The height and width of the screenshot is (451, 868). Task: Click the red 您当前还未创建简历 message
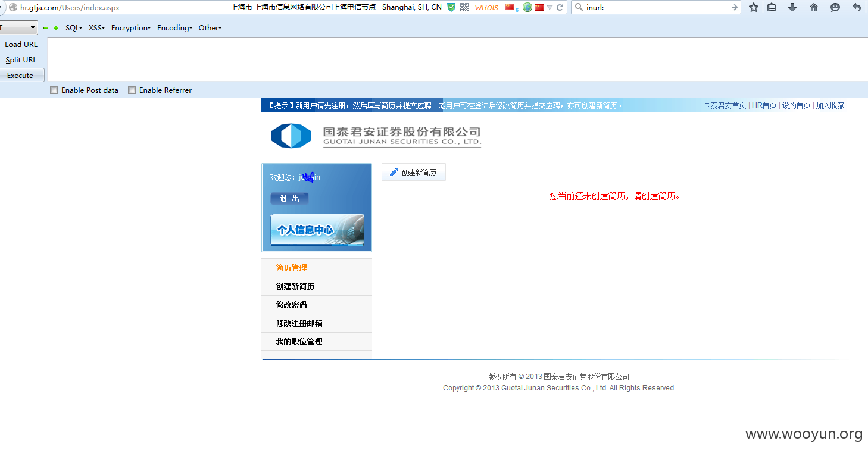point(615,196)
